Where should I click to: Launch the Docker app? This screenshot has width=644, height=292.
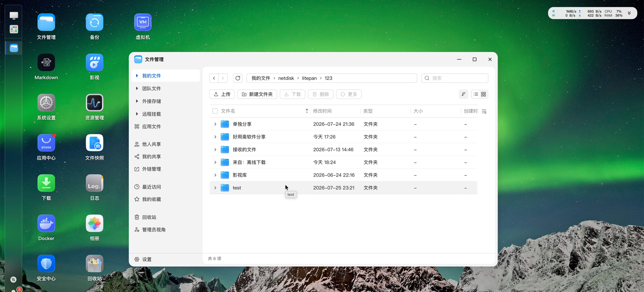46,224
